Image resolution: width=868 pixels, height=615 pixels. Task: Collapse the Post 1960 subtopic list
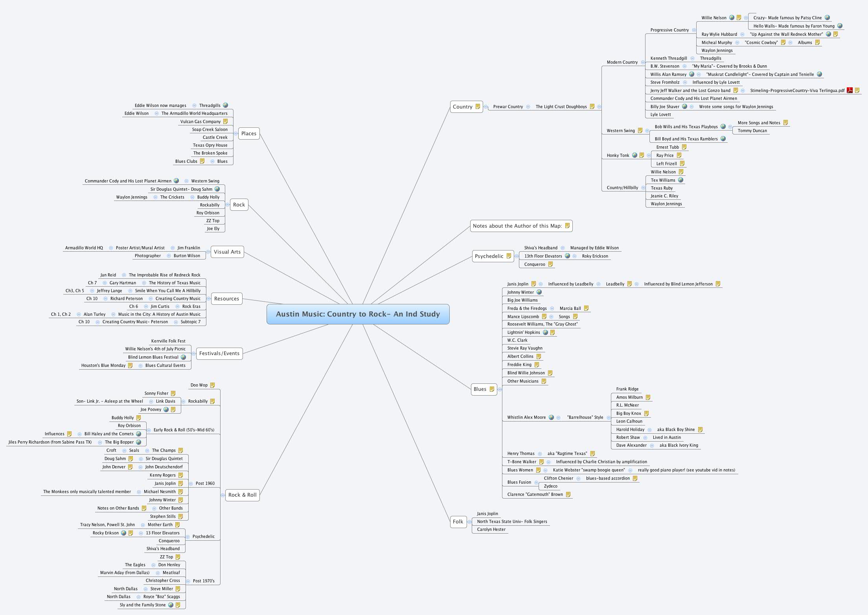(x=191, y=483)
